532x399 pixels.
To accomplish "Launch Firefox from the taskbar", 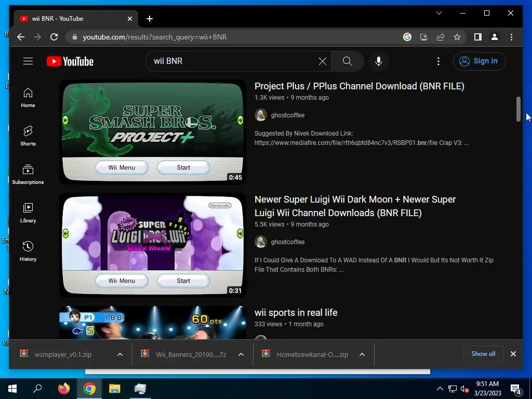I will coord(63,389).
